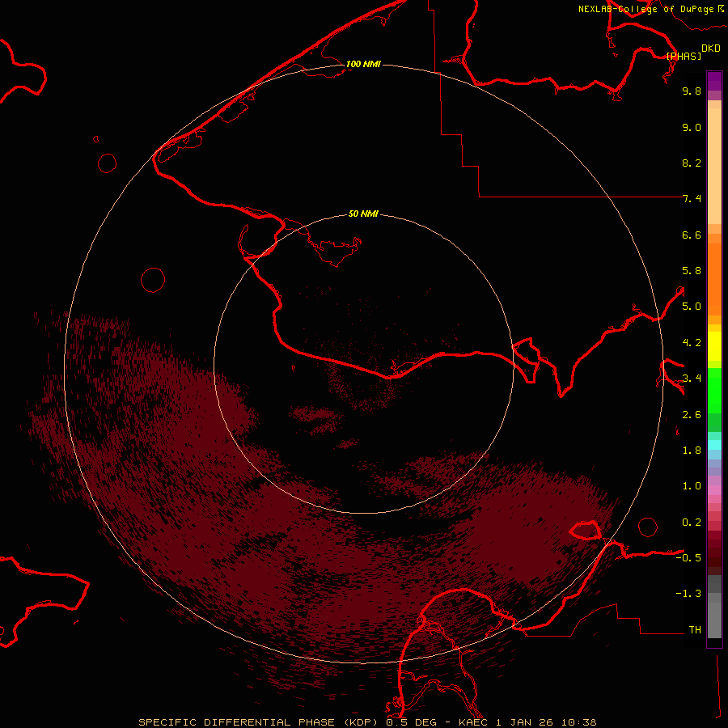Screen dimensions: 728x728
Task: Click the [PHAS] label above the color bar
Action: click(x=684, y=56)
